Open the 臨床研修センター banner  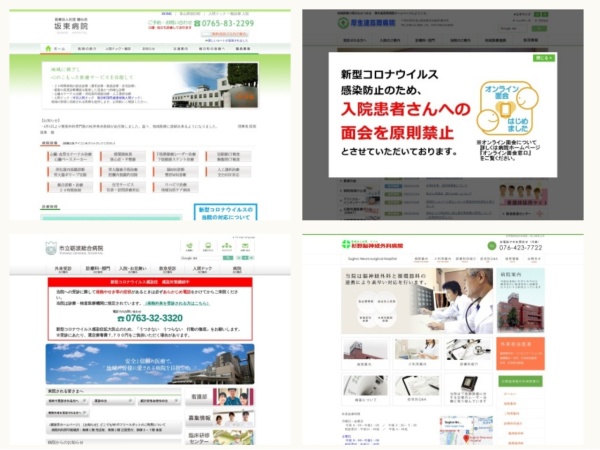[220, 438]
